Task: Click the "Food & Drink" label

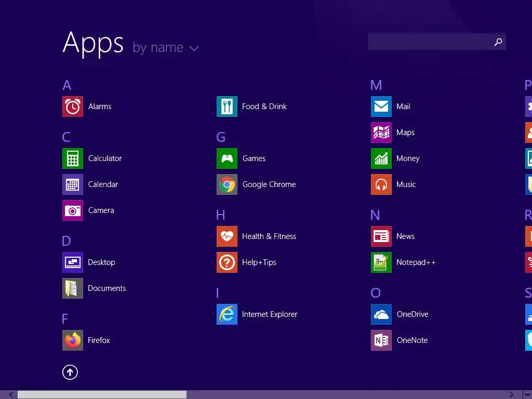Action: coord(264,107)
